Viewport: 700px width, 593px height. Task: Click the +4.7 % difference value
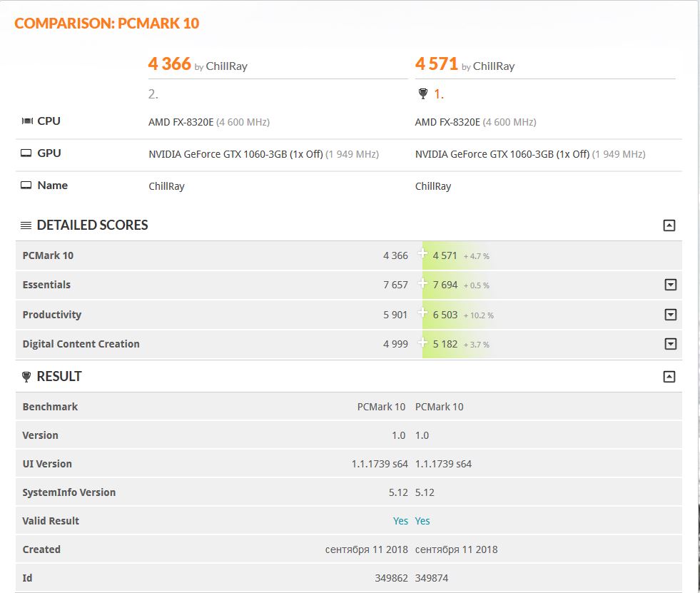pyautogui.click(x=477, y=256)
